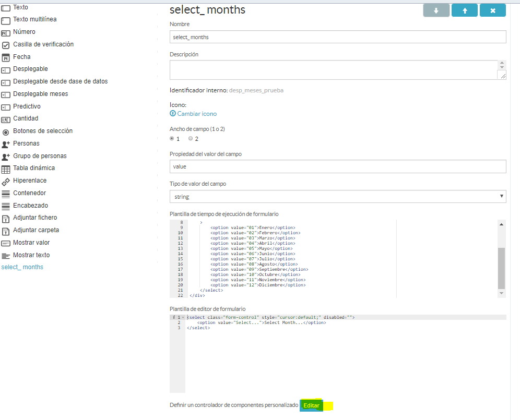Move select_months component up
The width and height of the screenshot is (520, 420).
[x=465, y=10]
